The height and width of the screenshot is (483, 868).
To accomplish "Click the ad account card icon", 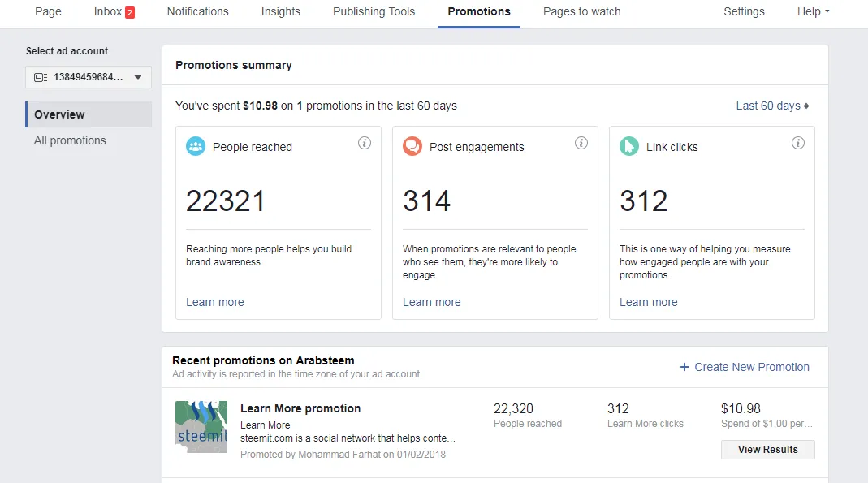I will click(41, 77).
